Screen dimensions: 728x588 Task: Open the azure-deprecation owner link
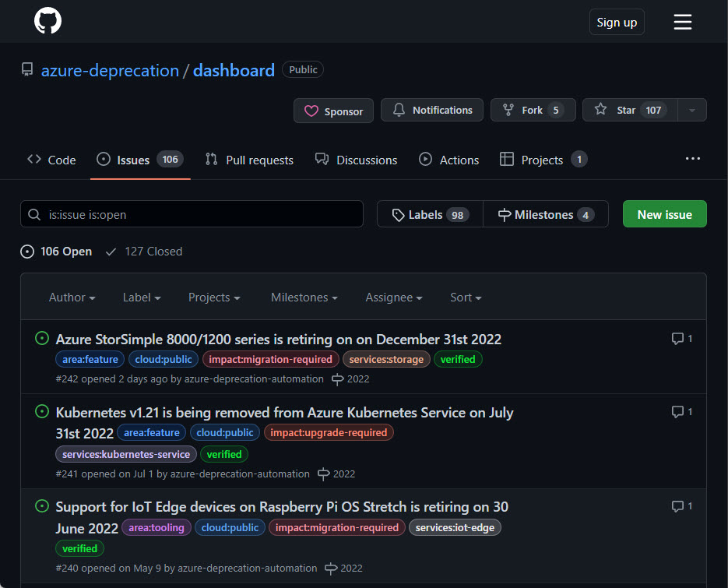[110, 71]
